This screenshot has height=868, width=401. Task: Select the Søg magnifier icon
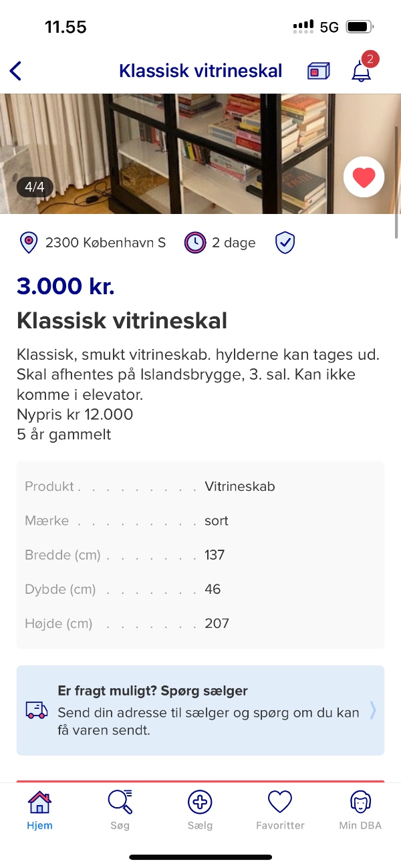point(120,800)
